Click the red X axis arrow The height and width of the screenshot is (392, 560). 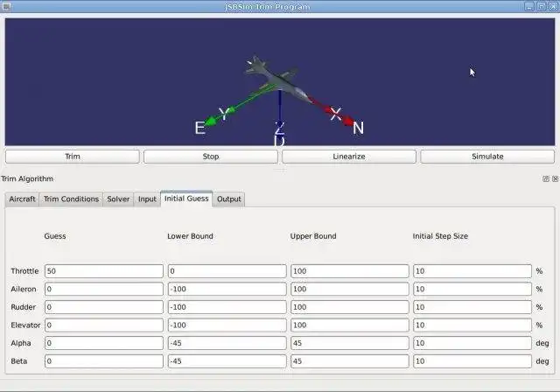click(x=332, y=113)
